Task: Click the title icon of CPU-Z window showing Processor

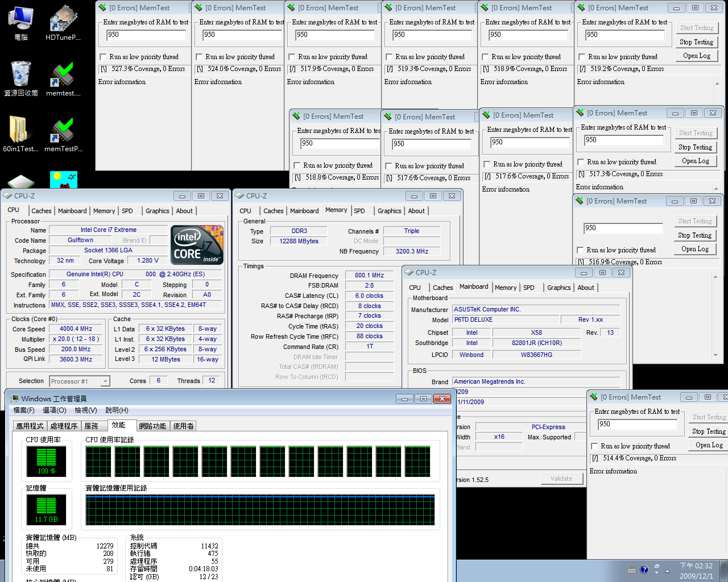Action: 8,196
